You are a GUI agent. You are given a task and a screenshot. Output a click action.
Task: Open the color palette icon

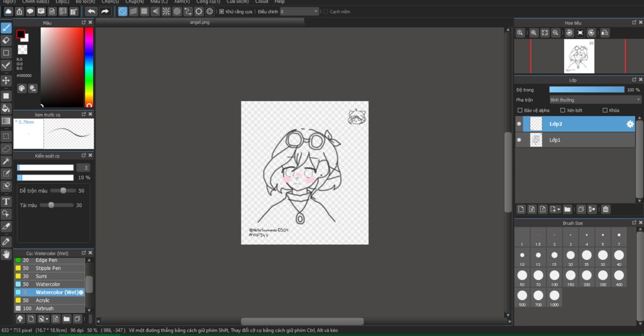(22, 88)
